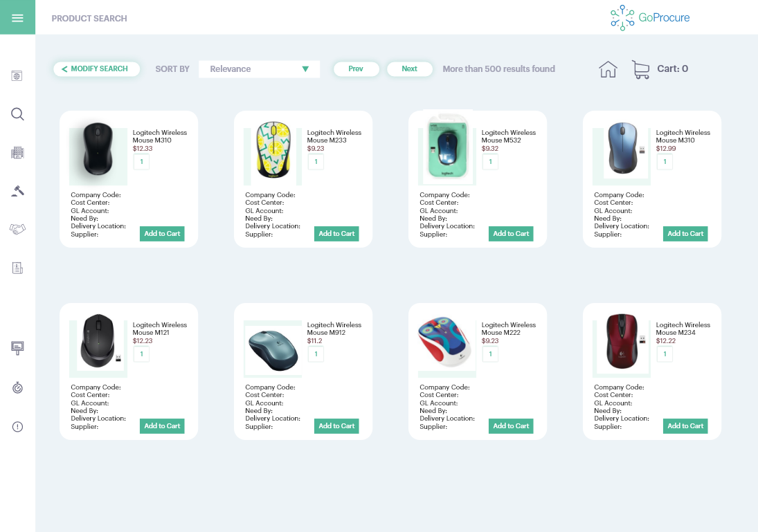Screen dimensions: 758x532
Task: Open the red M234 mouse image
Action: 622,342
